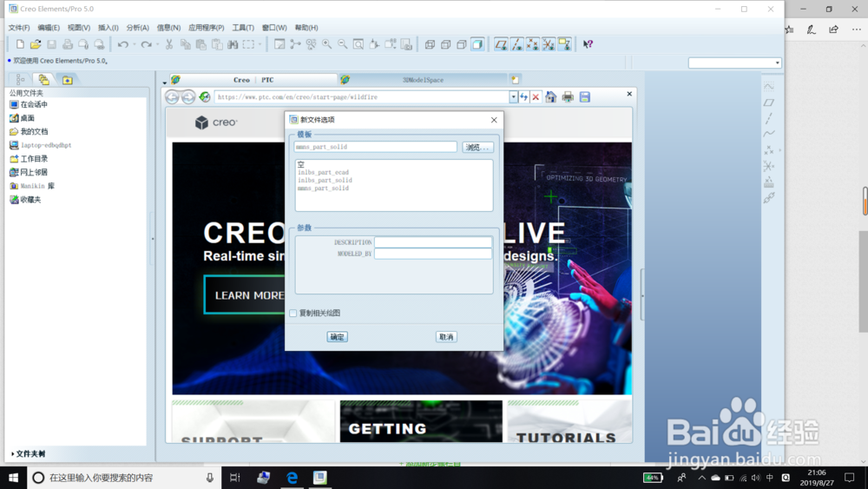868x489 pixels.
Task: Toggle coordinate systems display
Action: click(x=549, y=44)
